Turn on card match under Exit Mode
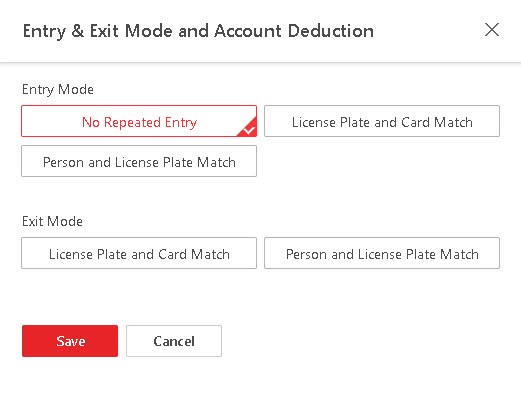This screenshot has height=412, width=521. coord(139,253)
